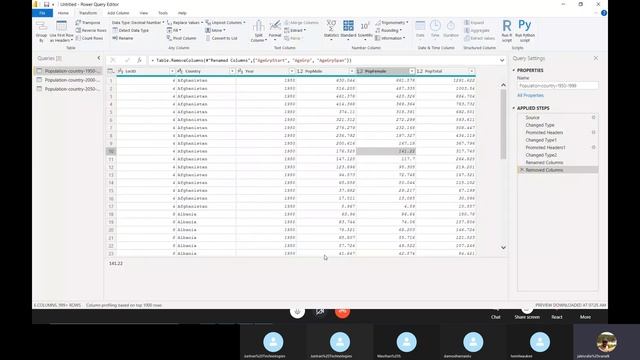The height and width of the screenshot is (360, 640).
Task: Open the Extract dropdown
Action: [295, 30]
